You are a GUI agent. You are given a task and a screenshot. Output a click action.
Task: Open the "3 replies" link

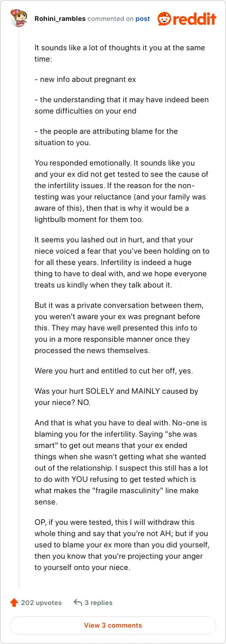(x=98, y=603)
